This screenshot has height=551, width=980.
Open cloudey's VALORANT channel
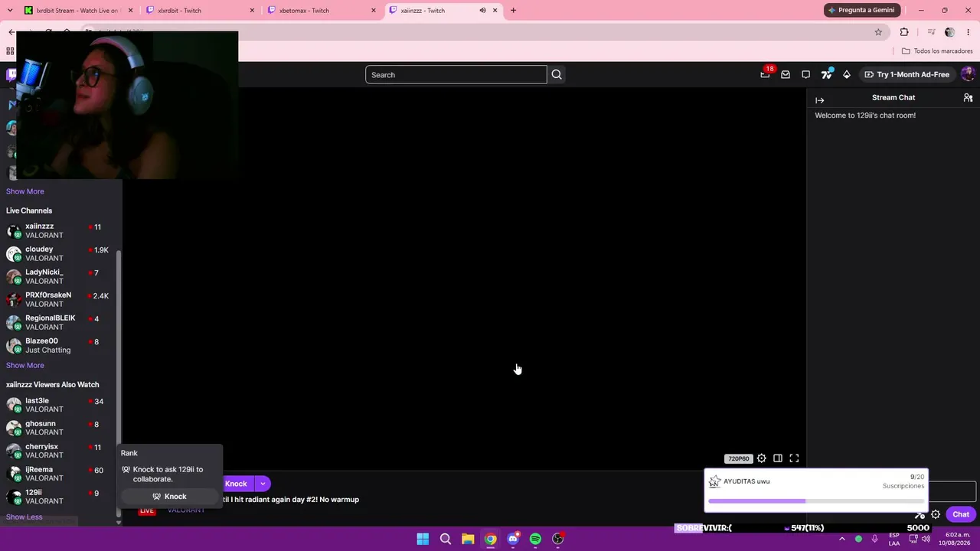click(60, 254)
